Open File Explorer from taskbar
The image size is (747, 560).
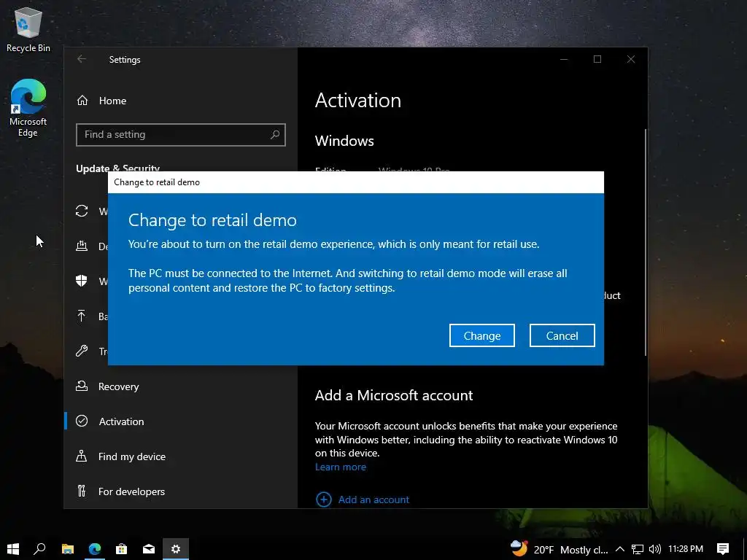click(x=68, y=549)
